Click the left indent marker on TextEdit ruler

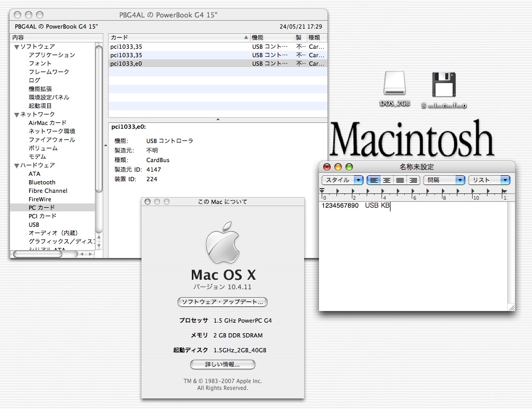click(x=322, y=191)
